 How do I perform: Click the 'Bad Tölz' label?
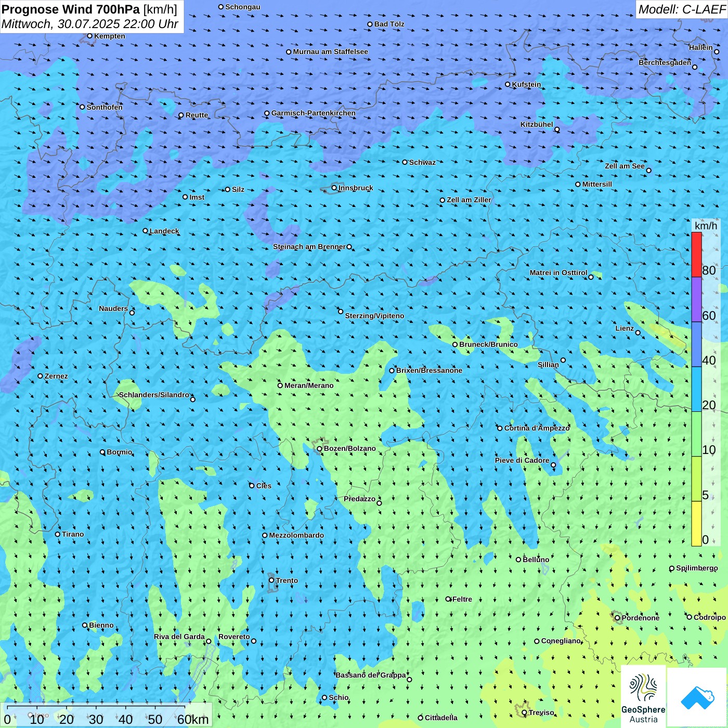tap(389, 24)
